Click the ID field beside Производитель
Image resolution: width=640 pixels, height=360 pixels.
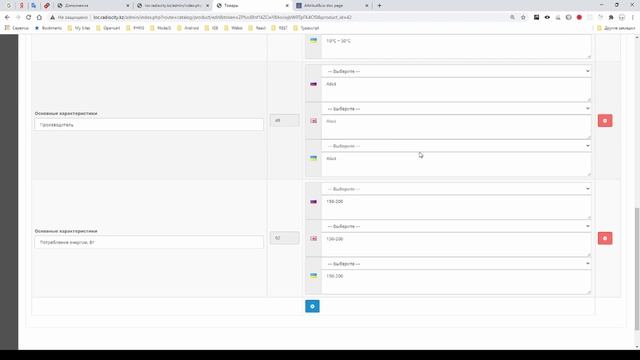(284, 120)
